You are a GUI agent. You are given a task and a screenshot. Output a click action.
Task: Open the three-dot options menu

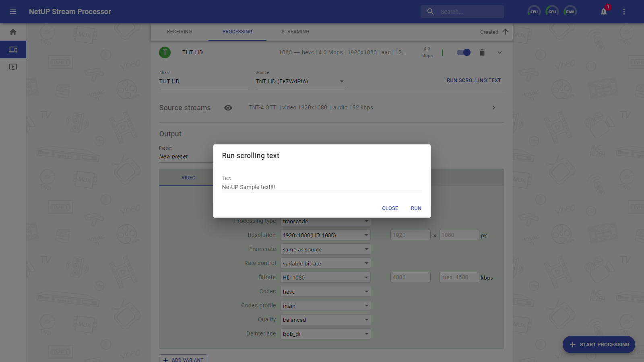(624, 12)
